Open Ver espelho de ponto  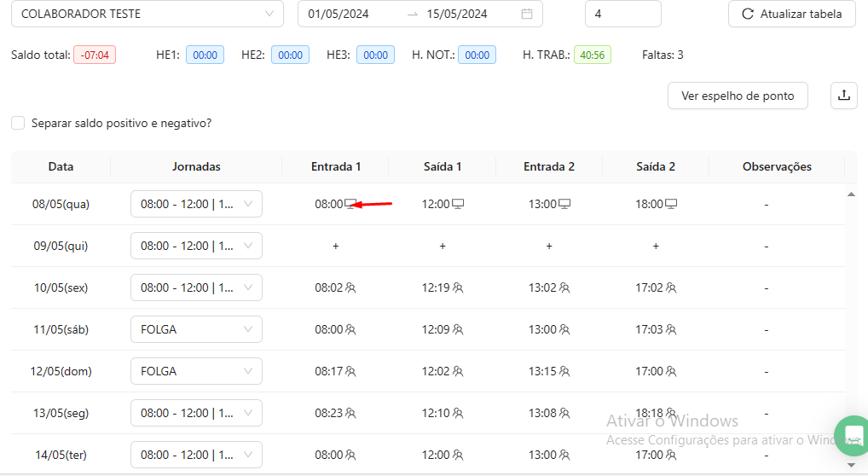pos(738,96)
